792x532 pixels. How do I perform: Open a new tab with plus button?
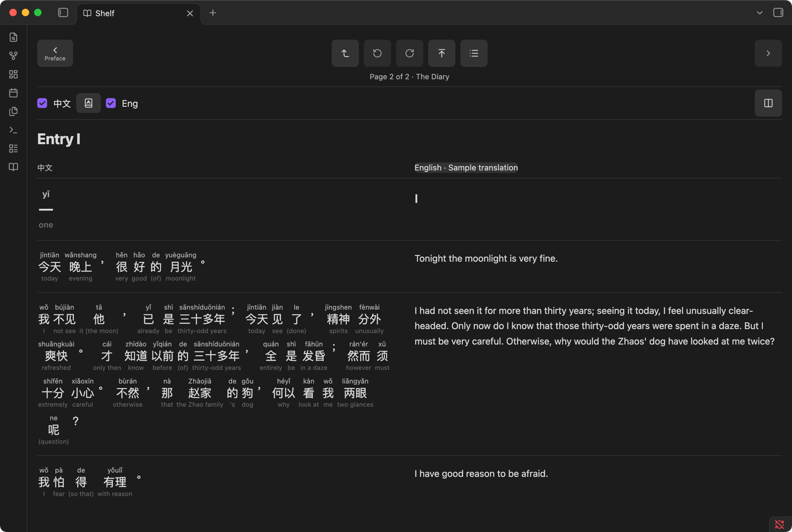click(213, 13)
